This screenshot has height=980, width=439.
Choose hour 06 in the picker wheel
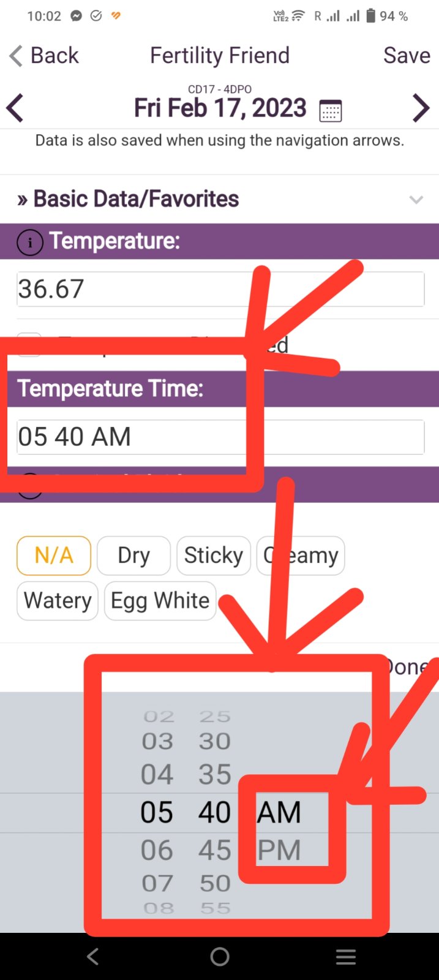click(157, 850)
